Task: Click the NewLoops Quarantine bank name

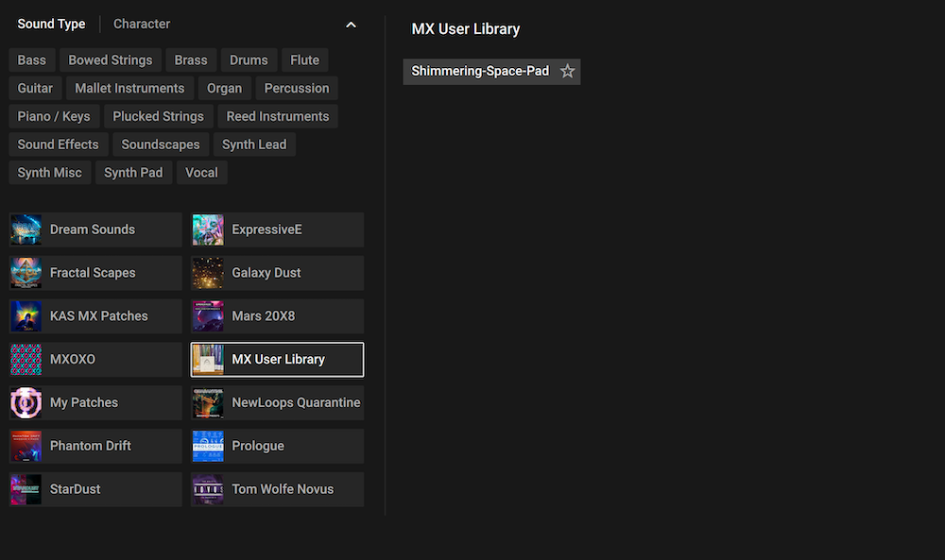Action: coord(296,403)
